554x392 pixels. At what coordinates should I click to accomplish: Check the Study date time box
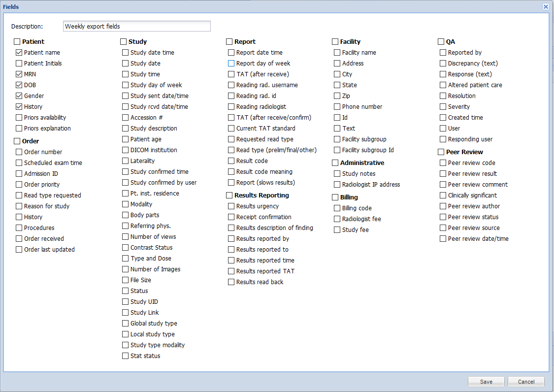pos(126,53)
